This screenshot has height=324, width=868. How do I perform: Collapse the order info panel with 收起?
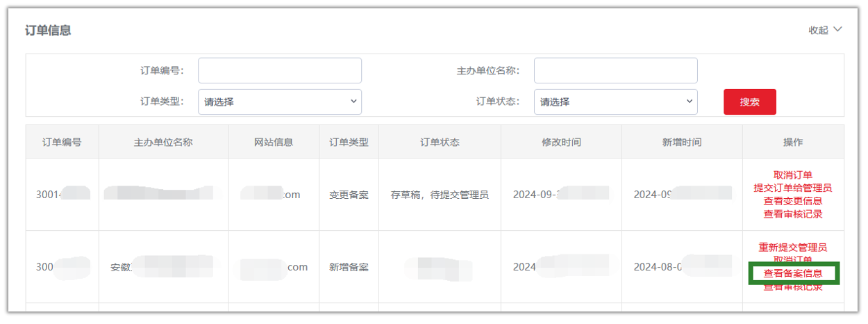[x=824, y=30]
